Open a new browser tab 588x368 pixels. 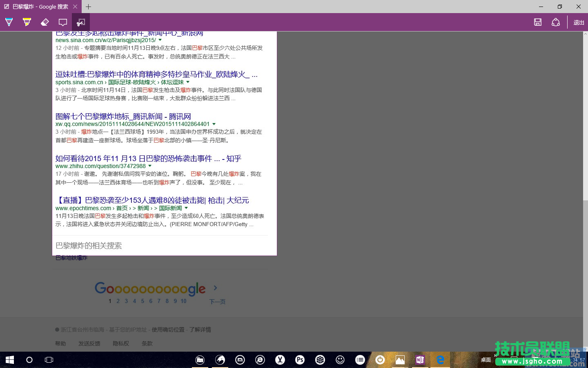click(x=89, y=7)
